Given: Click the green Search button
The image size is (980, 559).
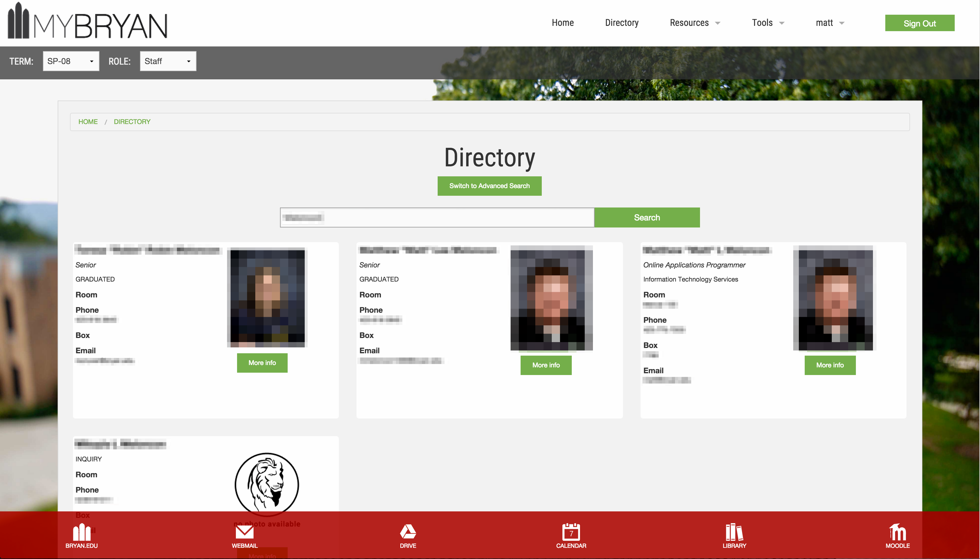Looking at the screenshot, I should tap(647, 217).
